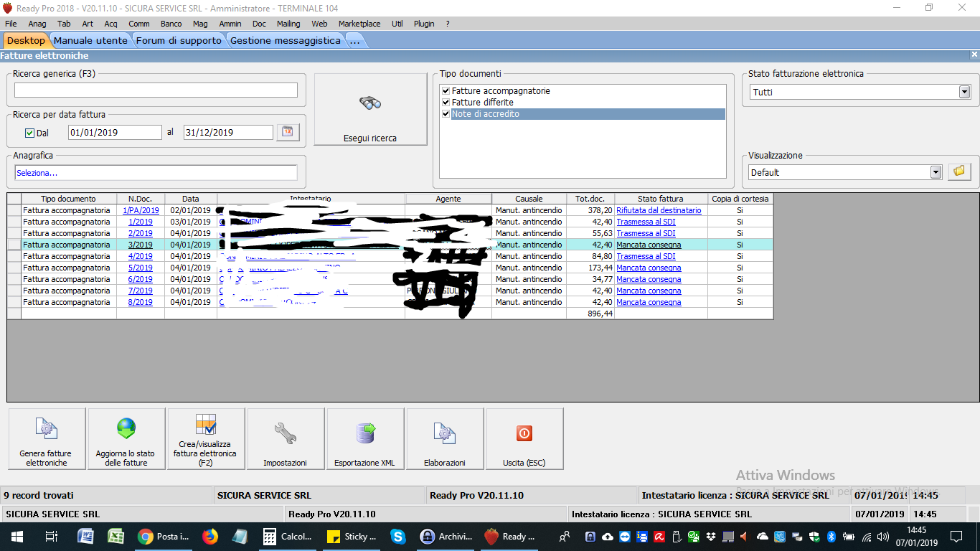Click the volume icon in the system tray
This screenshot has height=551, width=980.
(883, 537)
